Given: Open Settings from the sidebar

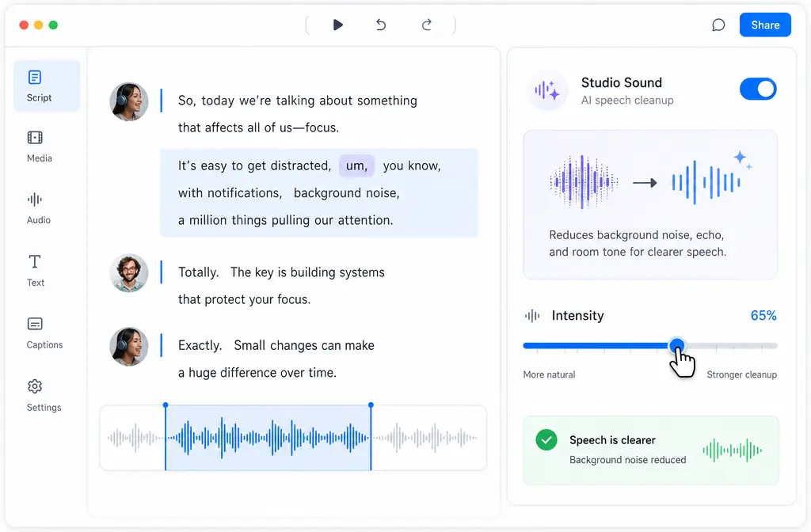Looking at the screenshot, I should pos(44,396).
